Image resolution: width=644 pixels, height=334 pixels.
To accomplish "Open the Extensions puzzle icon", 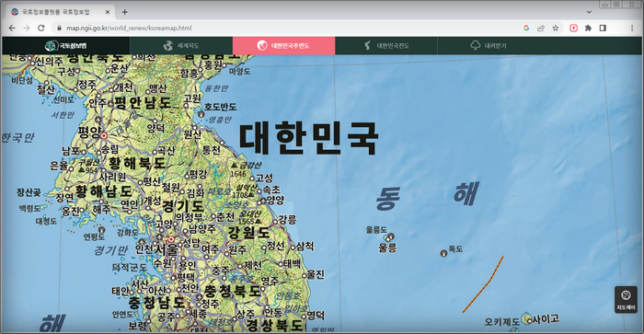I will (x=588, y=28).
